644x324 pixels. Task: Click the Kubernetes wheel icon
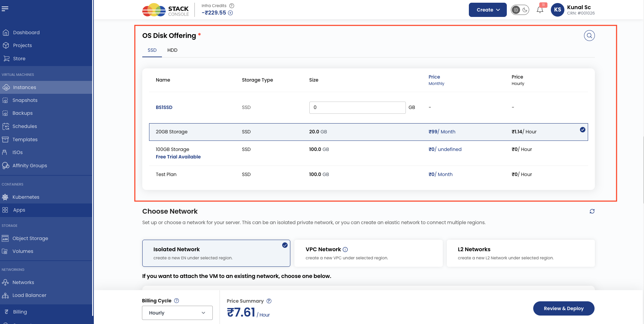[5, 197]
